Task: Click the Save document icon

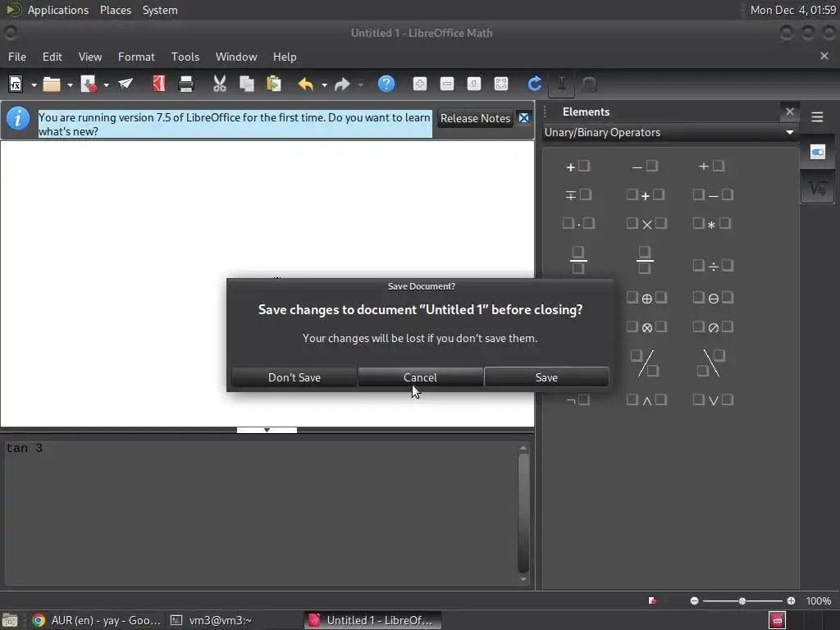Action: [x=88, y=84]
